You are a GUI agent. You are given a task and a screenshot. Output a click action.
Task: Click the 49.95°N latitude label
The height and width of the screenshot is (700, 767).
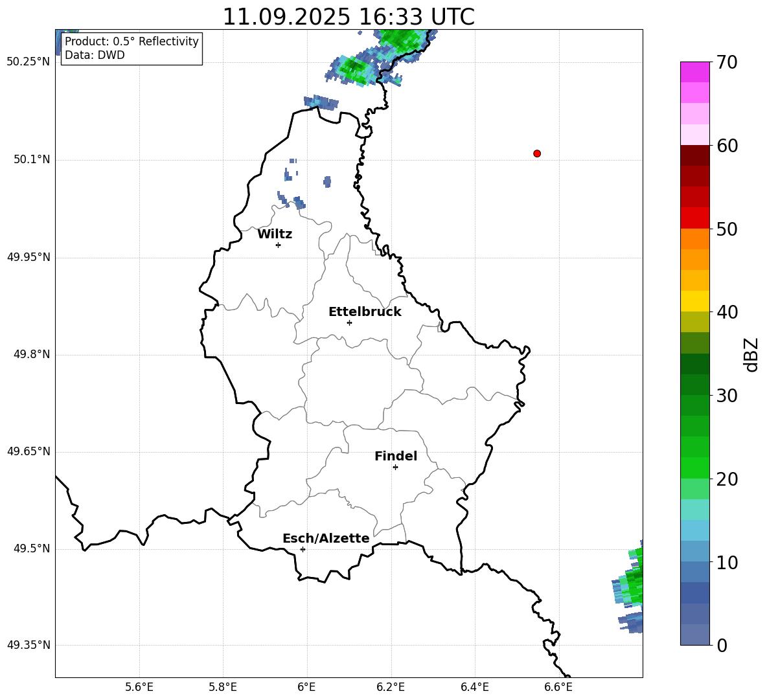click(x=29, y=257)
